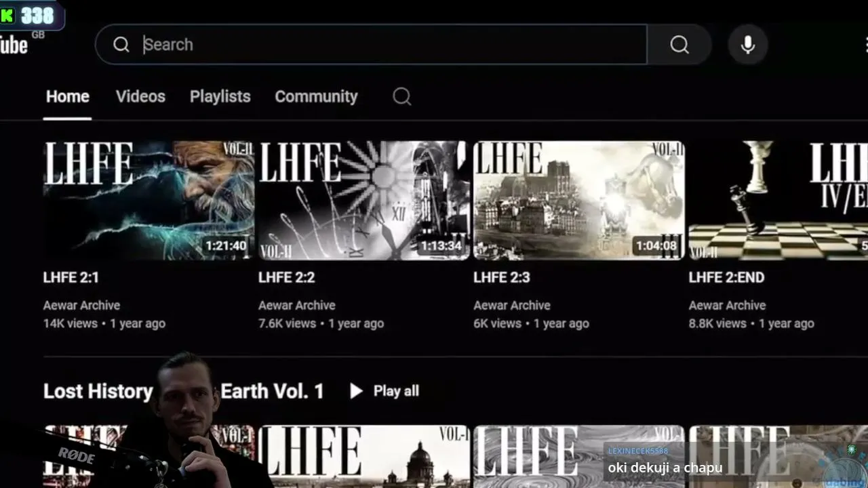The image size is (868, 488).
Task: Open the LHFE 2:2 video thumbnail
Action: click(x=363, y=201)
